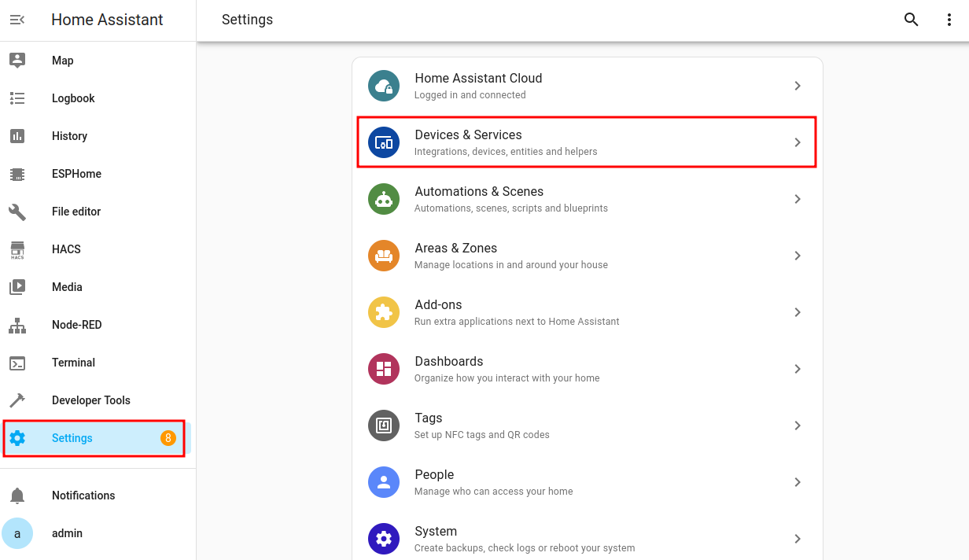The width and height of the screenshot is (969, 560).
Task: Click the Devices & Services icon
Action: [384, 142]
